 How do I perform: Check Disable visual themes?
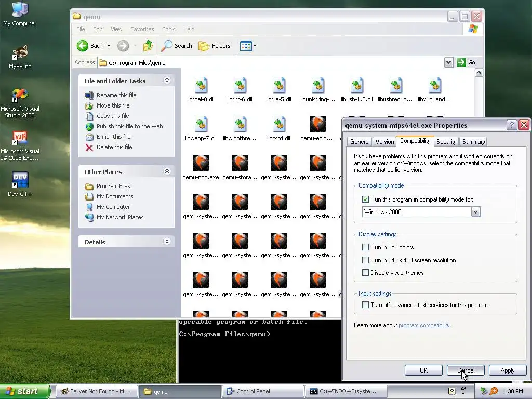365,272
